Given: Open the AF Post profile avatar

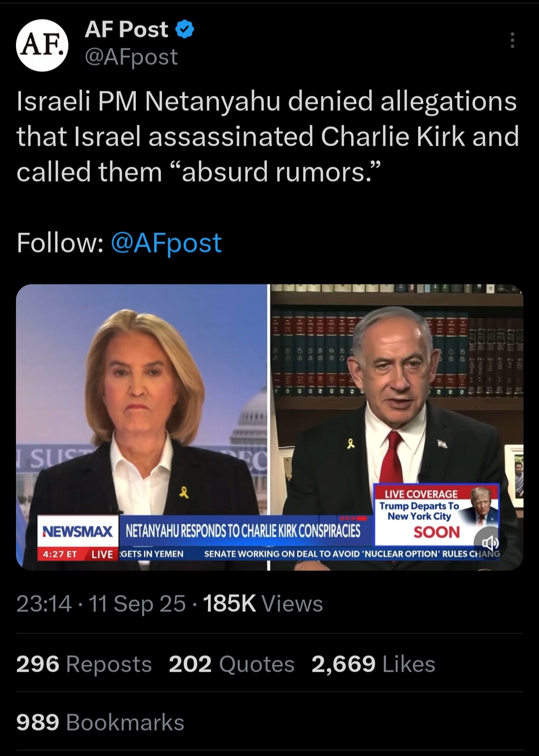Looking at the screenshot, I should (x=42, y=45).
